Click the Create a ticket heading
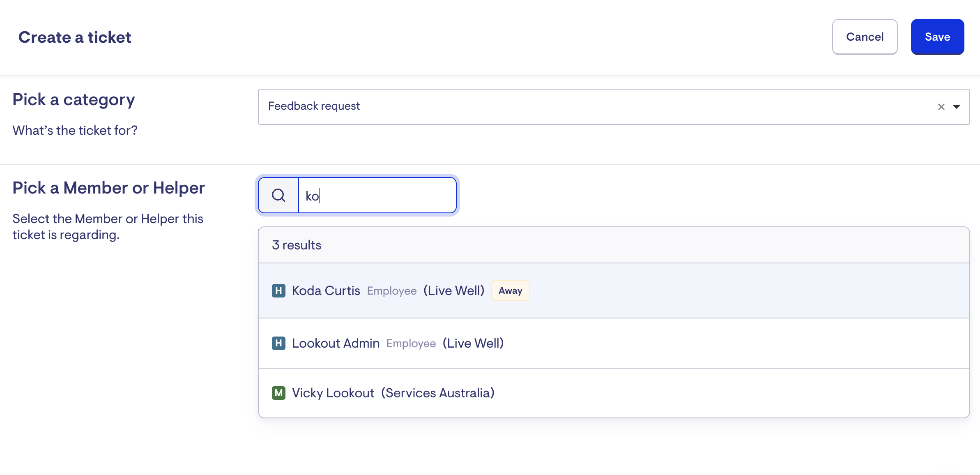The image size is (980, 475). click(x=75, y=37)
